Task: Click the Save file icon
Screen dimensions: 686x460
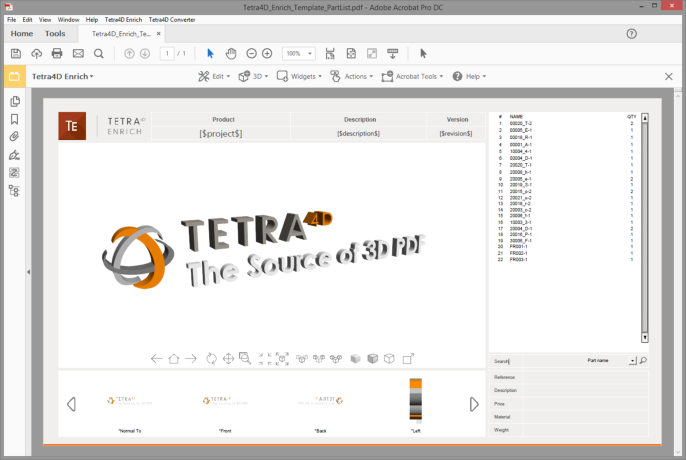Action: (16, 53)
